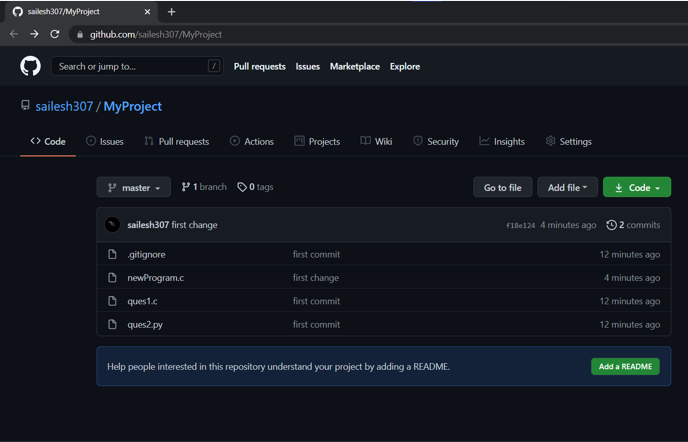Switch to the Security tab
Screen dimensions: 688x442
click(436, 141)
